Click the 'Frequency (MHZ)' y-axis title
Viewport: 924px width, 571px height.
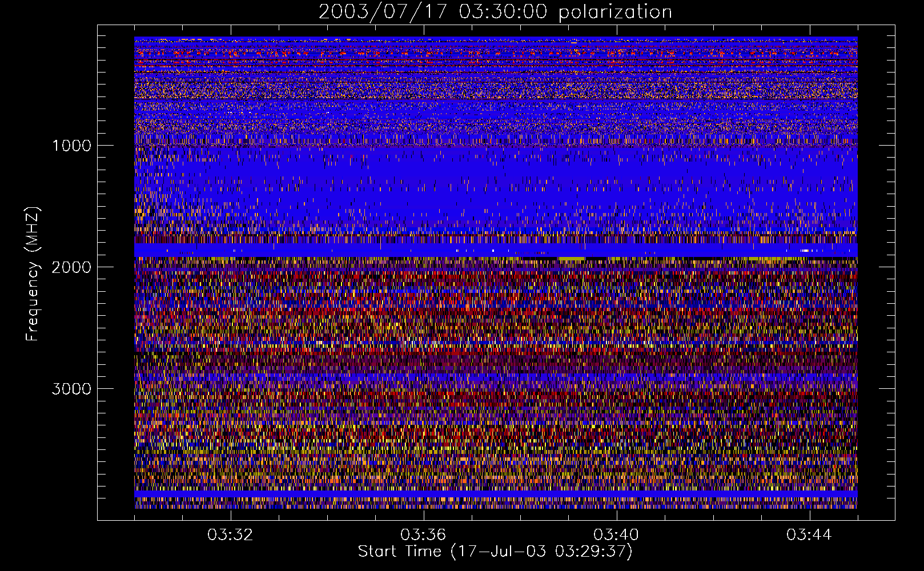33,274
